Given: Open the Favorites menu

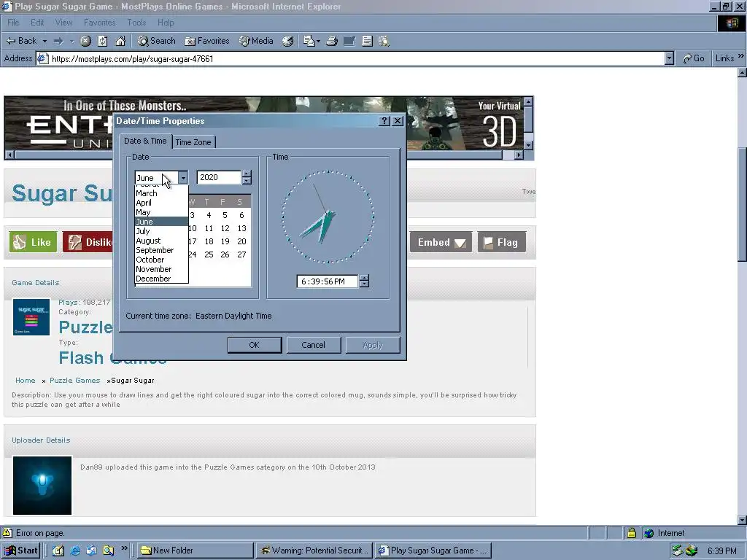Looking at the screenshot, I should [99, 23].
